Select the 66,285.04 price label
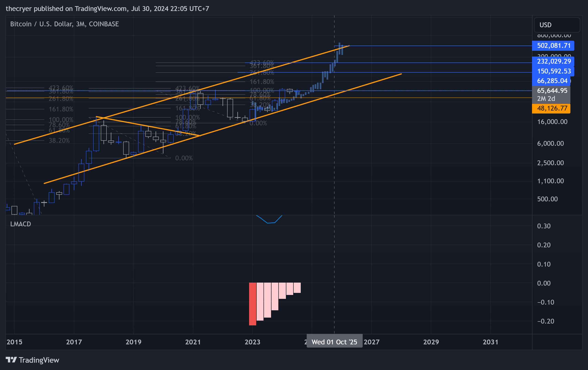Viewport: 588px width, 370px height. 551,81
